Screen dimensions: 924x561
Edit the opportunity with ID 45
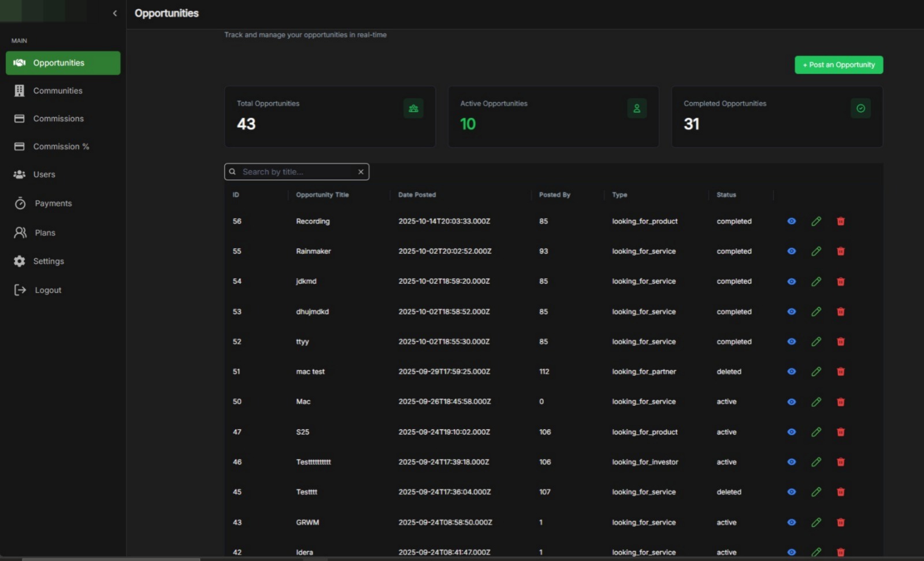817,492
